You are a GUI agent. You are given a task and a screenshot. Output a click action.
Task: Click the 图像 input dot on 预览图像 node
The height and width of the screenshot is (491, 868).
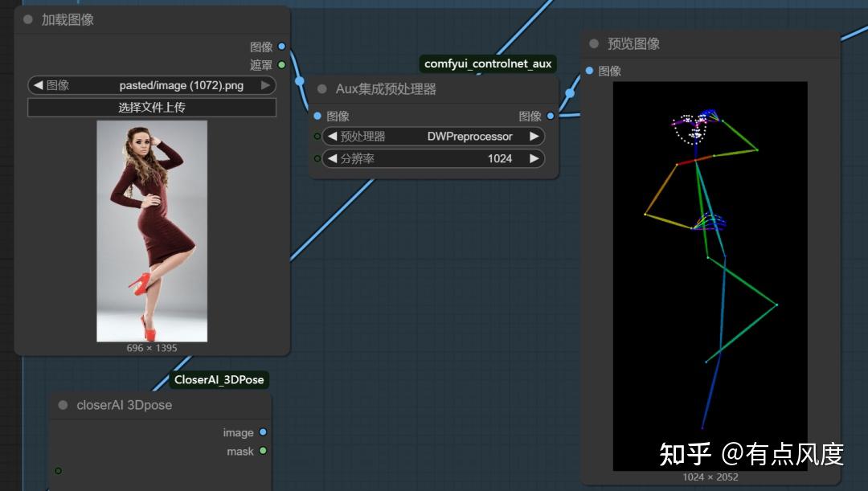tap(591, 71)
